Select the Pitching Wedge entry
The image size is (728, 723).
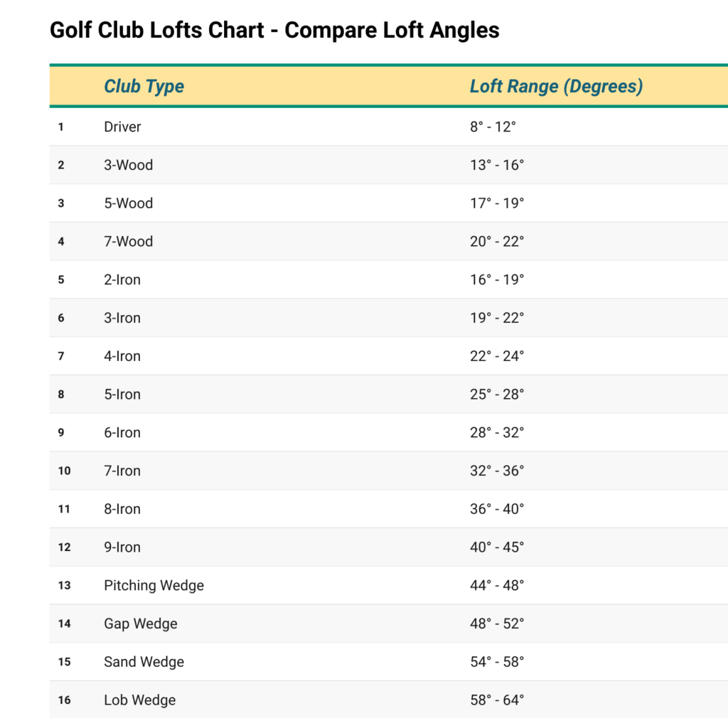(x=154, y=586)
